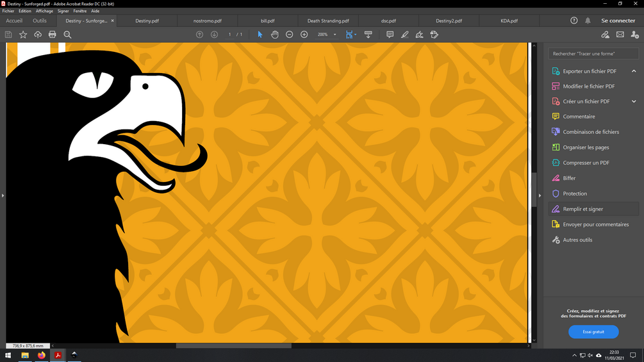Open the find text magnifier icon
This screenshot has width=644, height=362.
click(67, 35)
